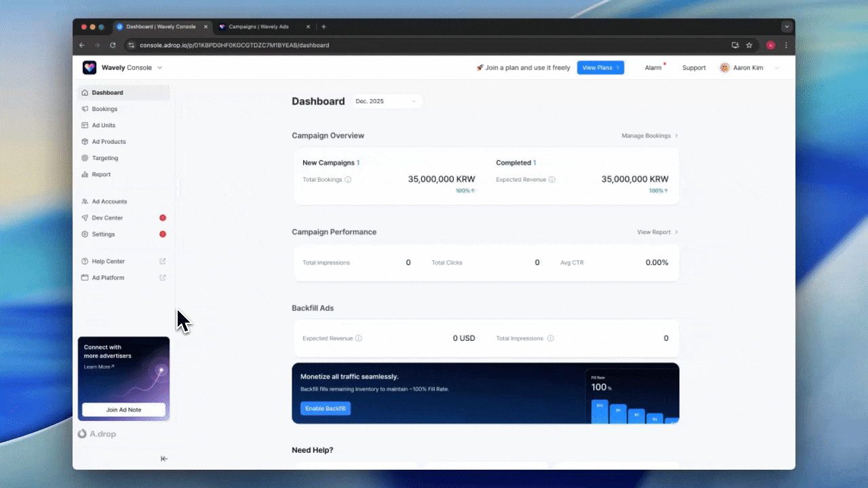The height and width of the screenshot is (488, 868).
Task: Click the Enable Backfill button
Action: [325, 409]
